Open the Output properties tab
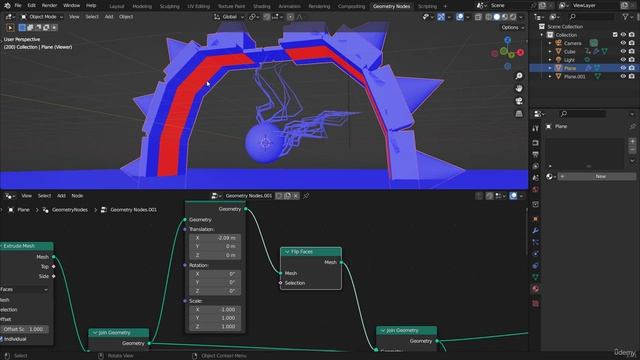The height and width of the screenshot is (360, 640). (535, 154)
